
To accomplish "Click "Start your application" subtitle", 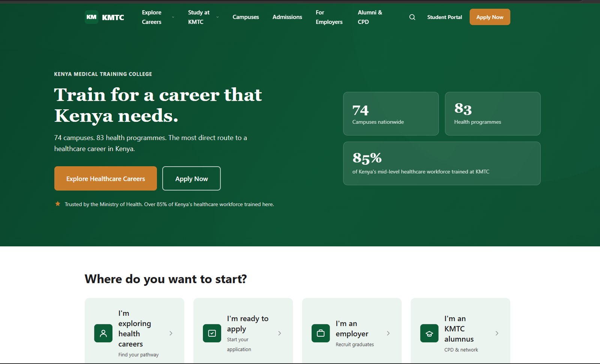I will point(239,345).
